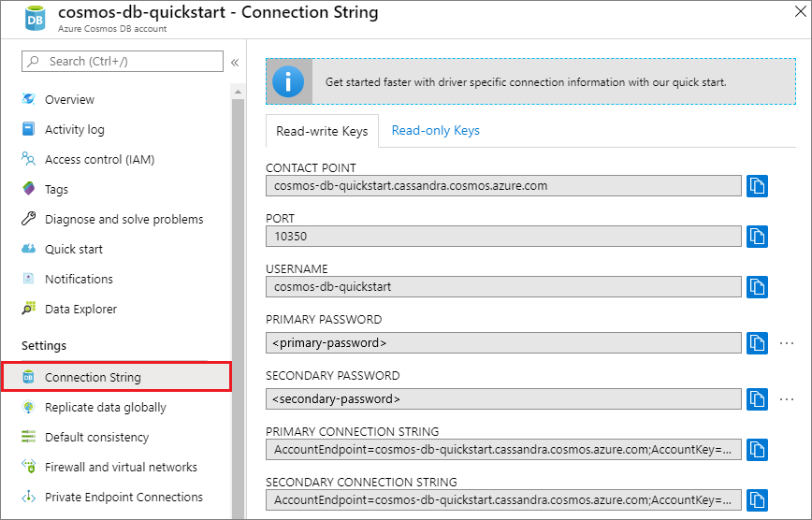812x520 pixels.
Task: Copy the PRIMARY PASSWORD value
Action: [x=757, y=343]
